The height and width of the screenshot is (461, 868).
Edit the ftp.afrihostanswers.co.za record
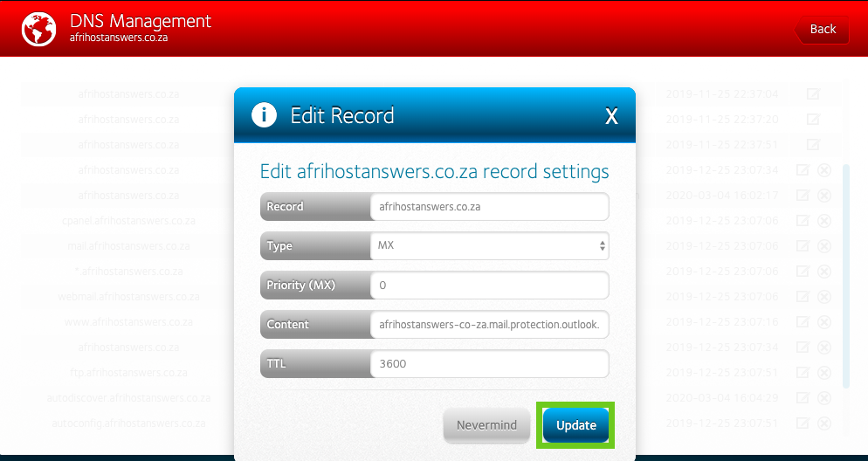[x=803, y=373]
